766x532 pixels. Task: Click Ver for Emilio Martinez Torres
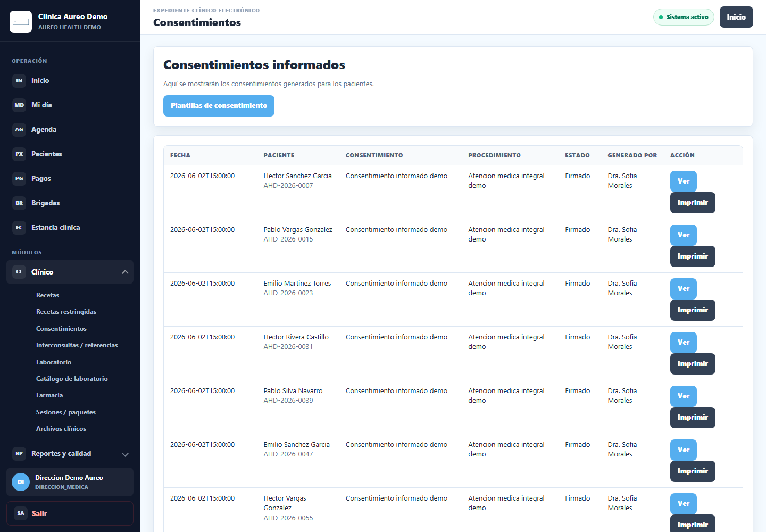[x=683, y=289]
